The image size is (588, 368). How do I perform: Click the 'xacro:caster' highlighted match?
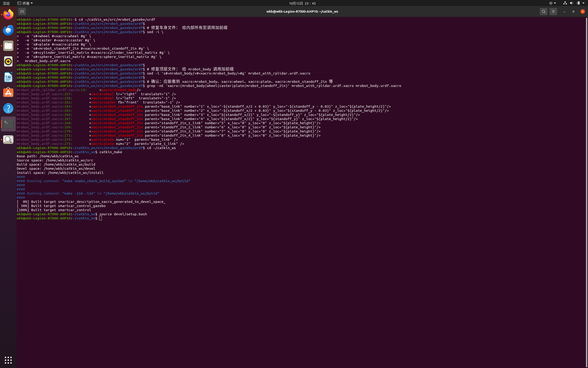coord(104,103)
